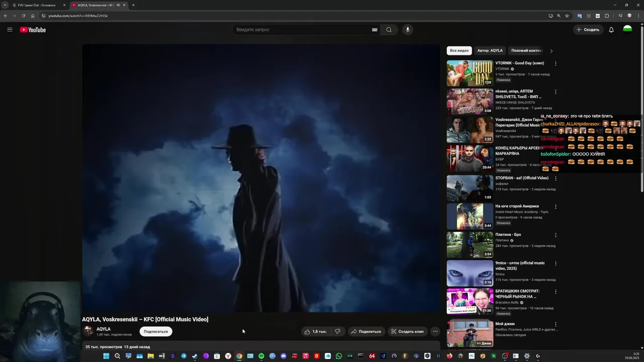Select the Все видео chip
This screenshot has height=362, width=644.
coord(459,51)
